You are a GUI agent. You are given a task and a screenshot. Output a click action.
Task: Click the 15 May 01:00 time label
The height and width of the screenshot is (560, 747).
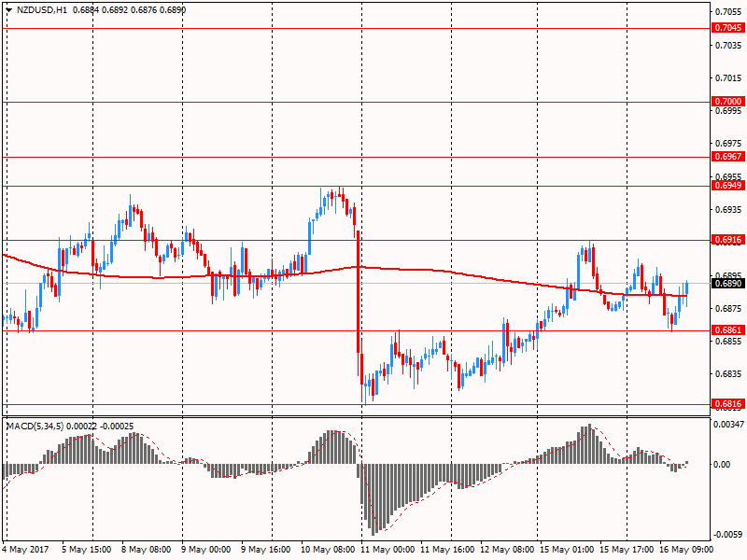pos(567,549)
